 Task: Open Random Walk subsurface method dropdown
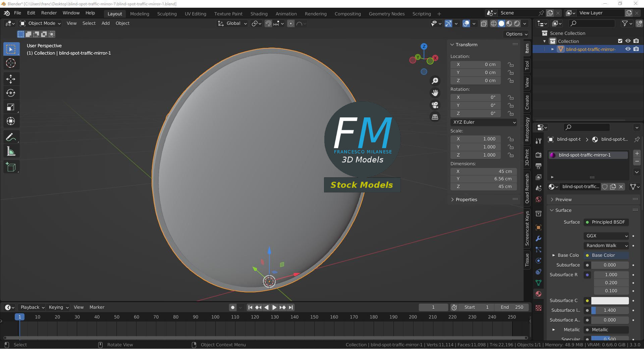pyautogui.click(x=606, y=246)
